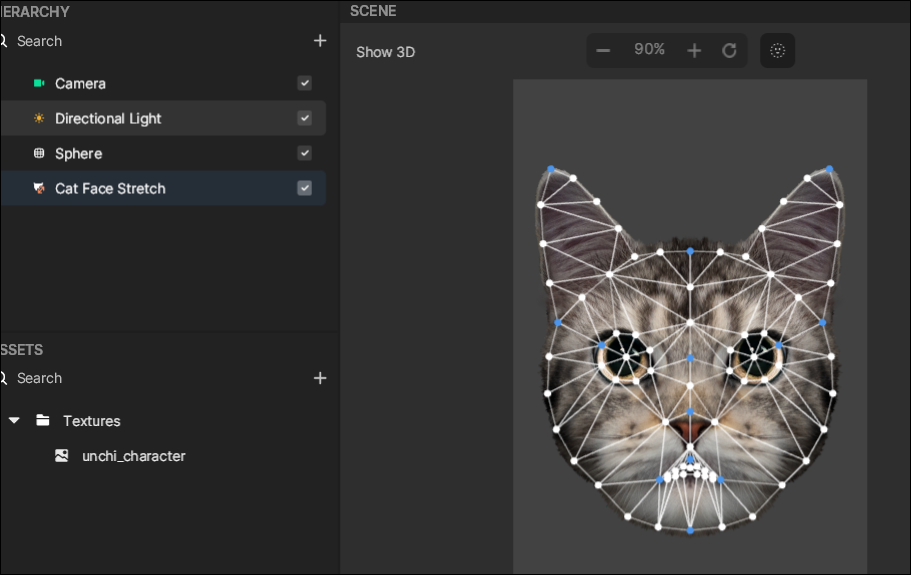Collapse the Textures folder
This screenshot has width=911, height=575.
[x=15, y=420]
